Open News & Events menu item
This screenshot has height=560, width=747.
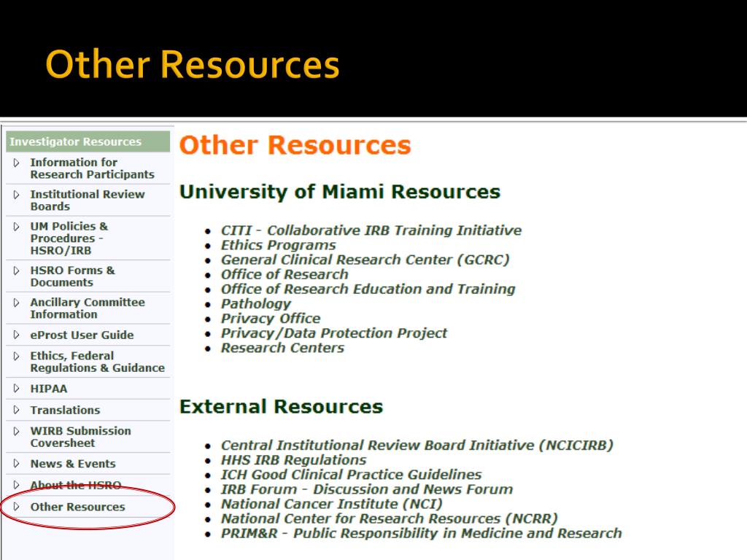click(x=73, y=463)
